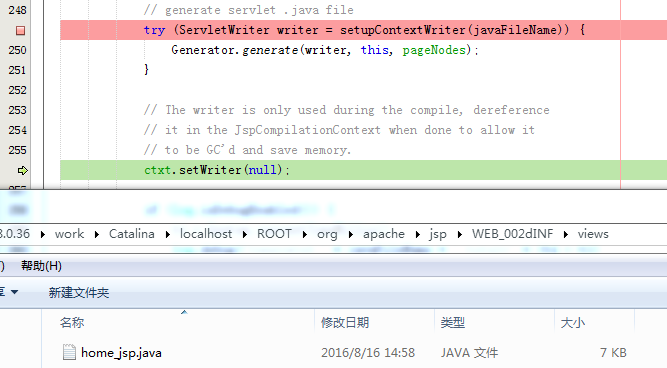Expand the arrow after localhost in the breadcrumb
The height and width of the screenshot is (368, 667).
(245, 234)
